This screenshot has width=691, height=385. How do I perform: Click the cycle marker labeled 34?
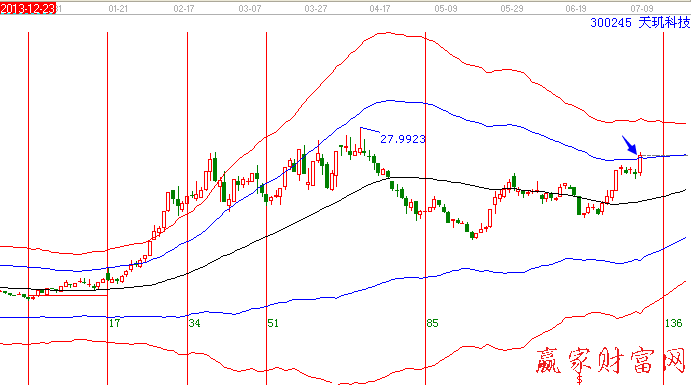[x=194, y=323]
